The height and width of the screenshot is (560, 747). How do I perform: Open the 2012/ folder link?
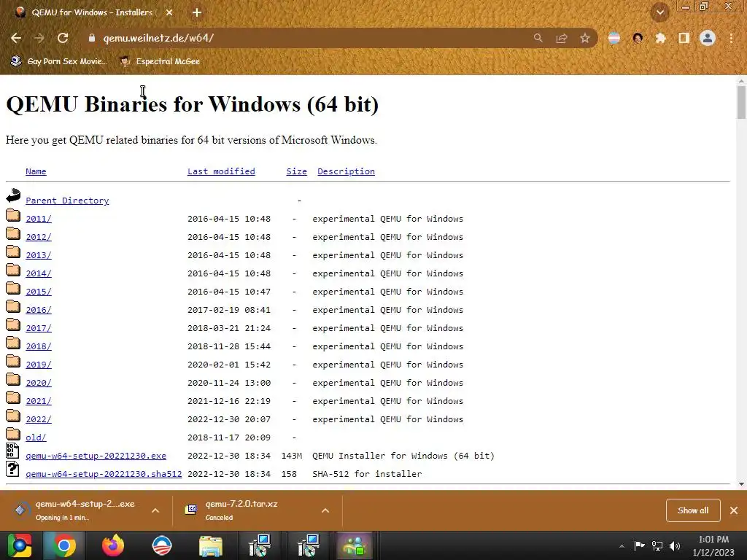point(39,237)
